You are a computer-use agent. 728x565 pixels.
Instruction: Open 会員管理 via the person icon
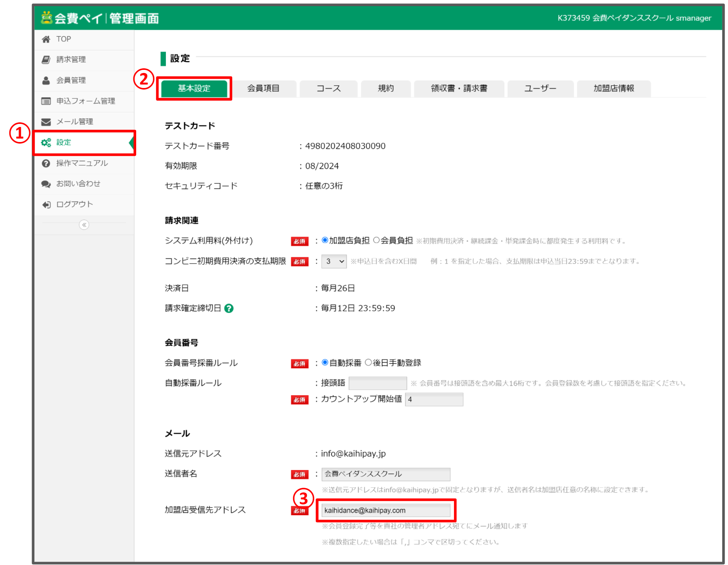[x=46, y=80]
